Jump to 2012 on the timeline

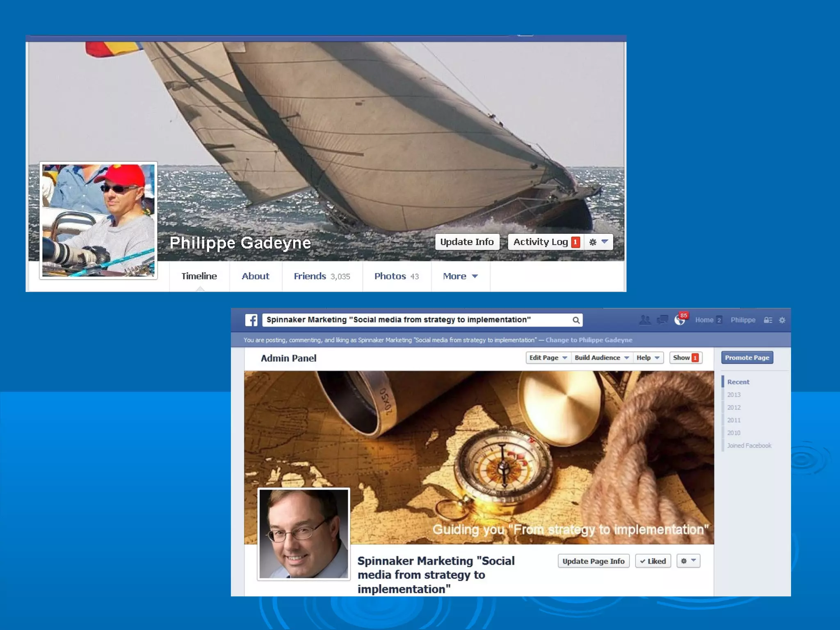point(734,407)
